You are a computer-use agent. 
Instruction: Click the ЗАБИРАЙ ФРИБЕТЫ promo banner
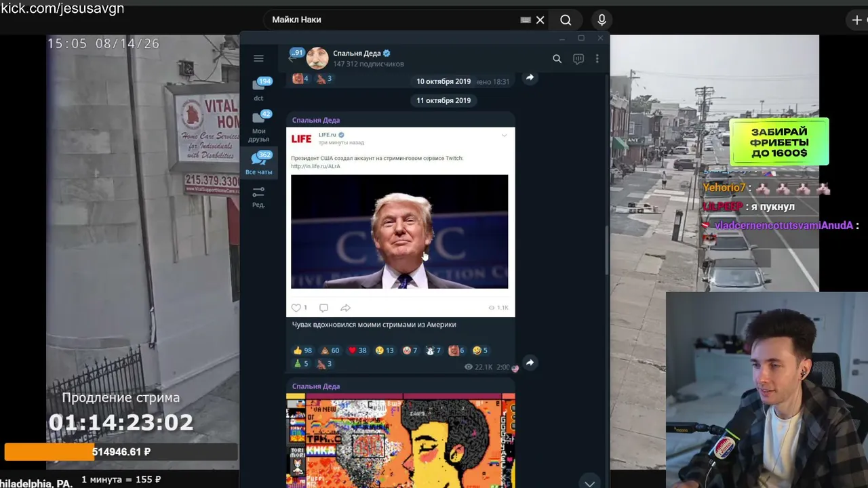pyautogui.click(x=779, y=142)
